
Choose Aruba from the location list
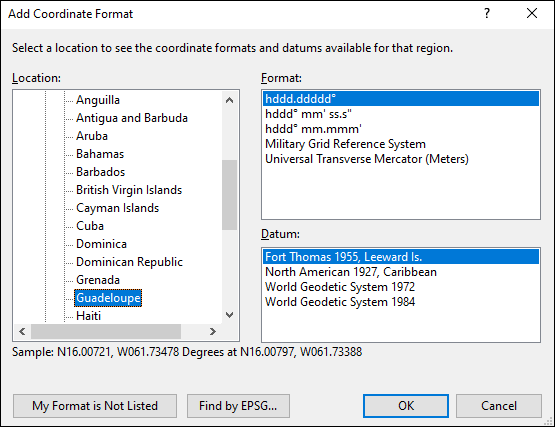(92, 136)
